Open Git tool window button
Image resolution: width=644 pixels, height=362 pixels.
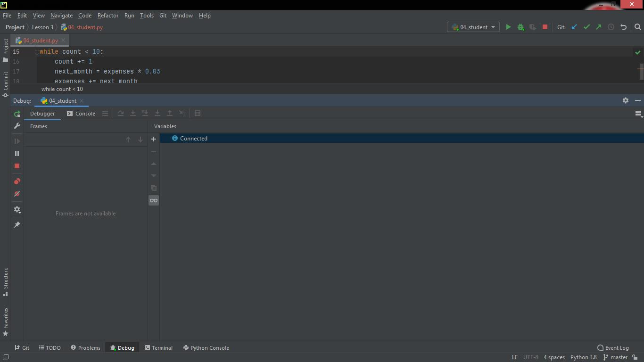(22, 348)
